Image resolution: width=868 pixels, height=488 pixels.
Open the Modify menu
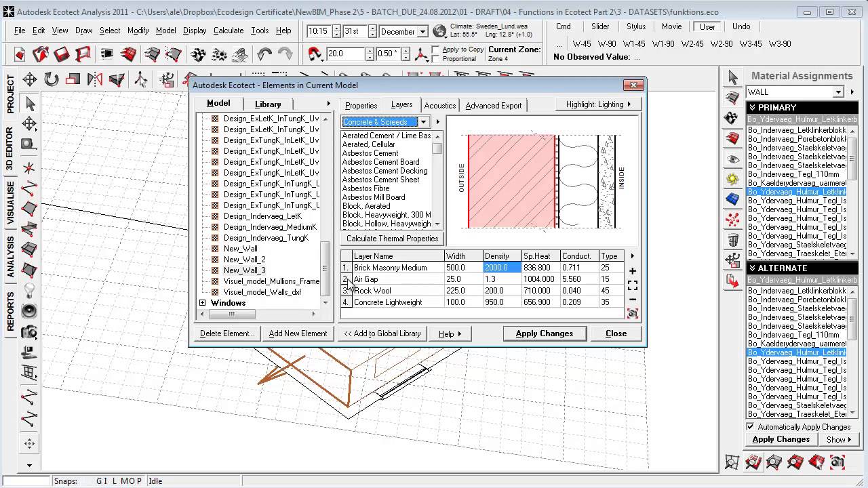[x=138, y=30]
